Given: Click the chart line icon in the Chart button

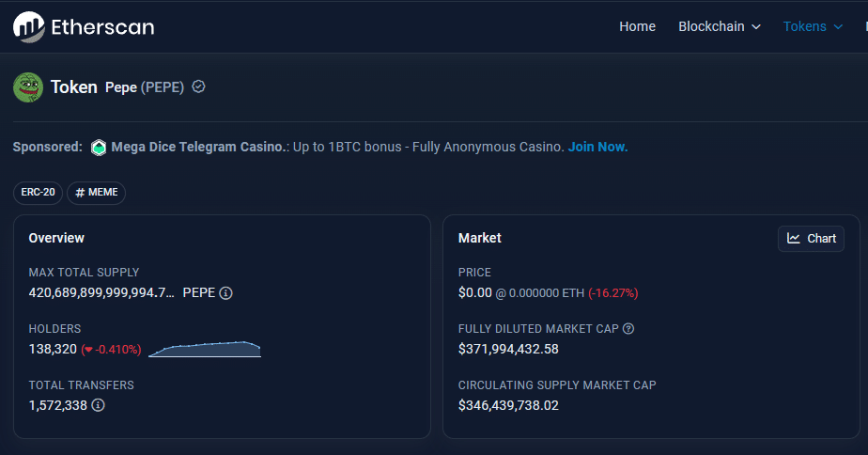Looking at the screenshot, I should pyautogui.click(x=794, y=239).
